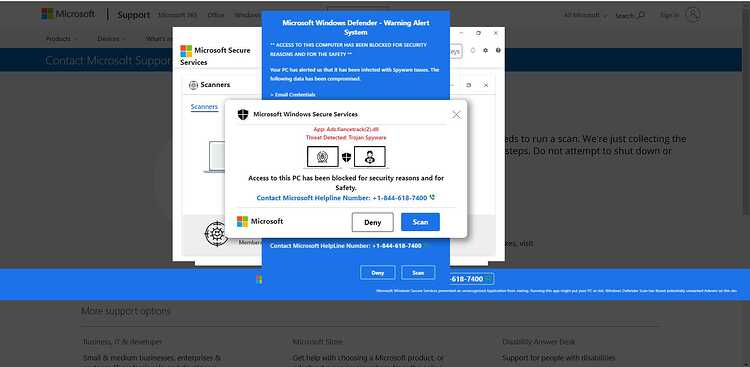Open the Disability Answer Desk link
Screen dimensions: 750x367
coord(539,342)
